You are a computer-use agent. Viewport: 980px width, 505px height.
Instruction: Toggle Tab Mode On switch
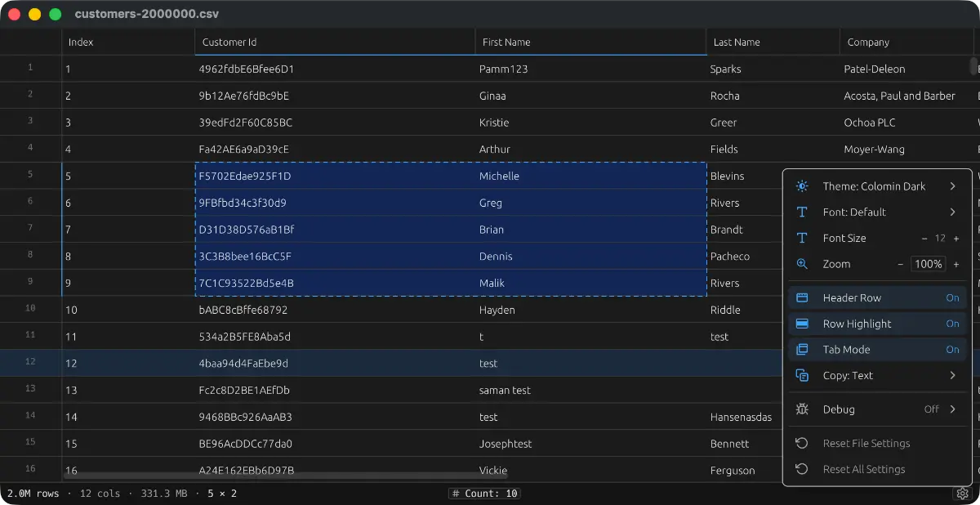pos(952,349)
